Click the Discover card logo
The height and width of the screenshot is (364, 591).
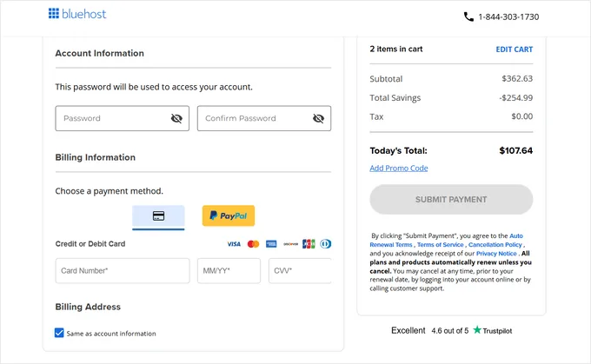pyautogui.click(x=290, y=244)
